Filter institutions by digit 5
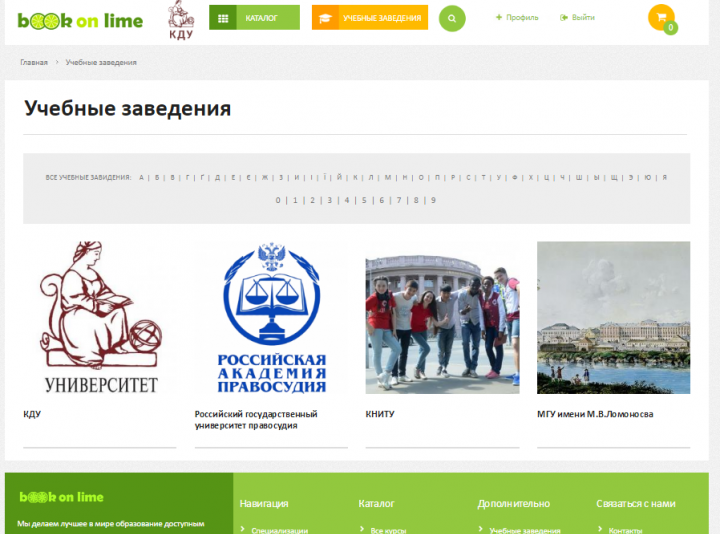Image resolution: width=720 pixels, height=534 pixels. point(364,200)
